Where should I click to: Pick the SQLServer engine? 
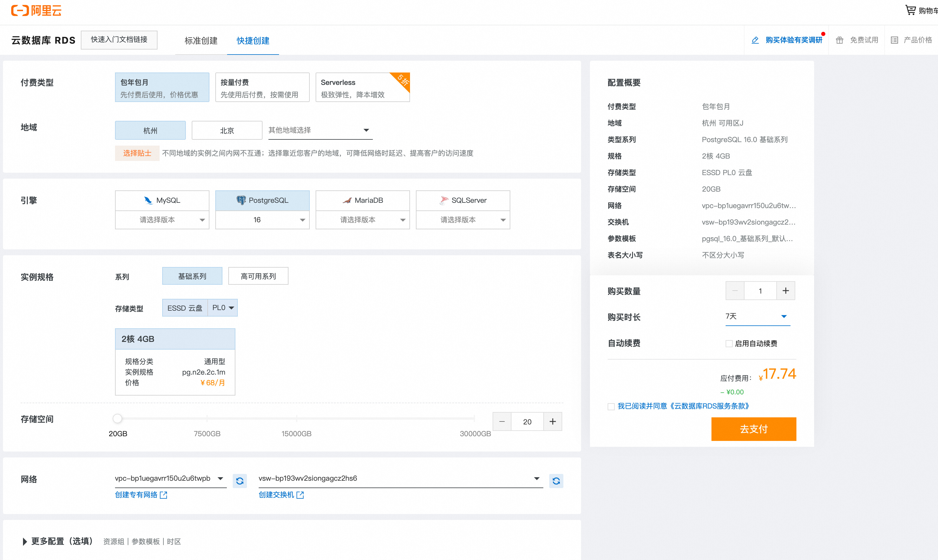463,200
